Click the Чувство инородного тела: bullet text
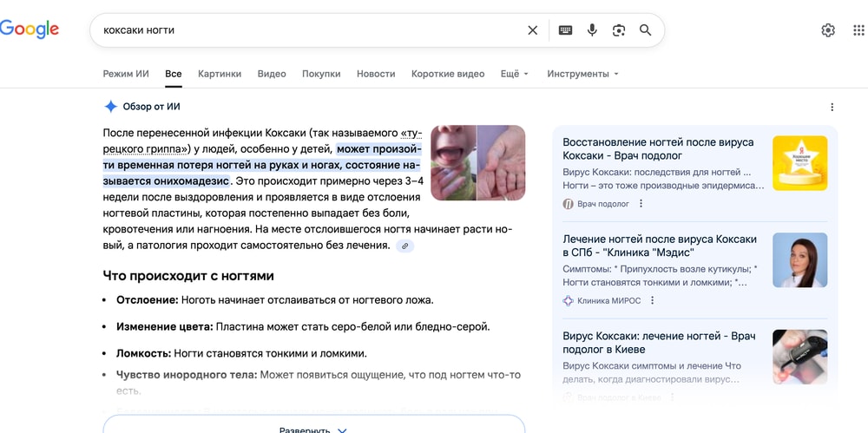Screen dimensions: 868x433 (x=319, y=383)
